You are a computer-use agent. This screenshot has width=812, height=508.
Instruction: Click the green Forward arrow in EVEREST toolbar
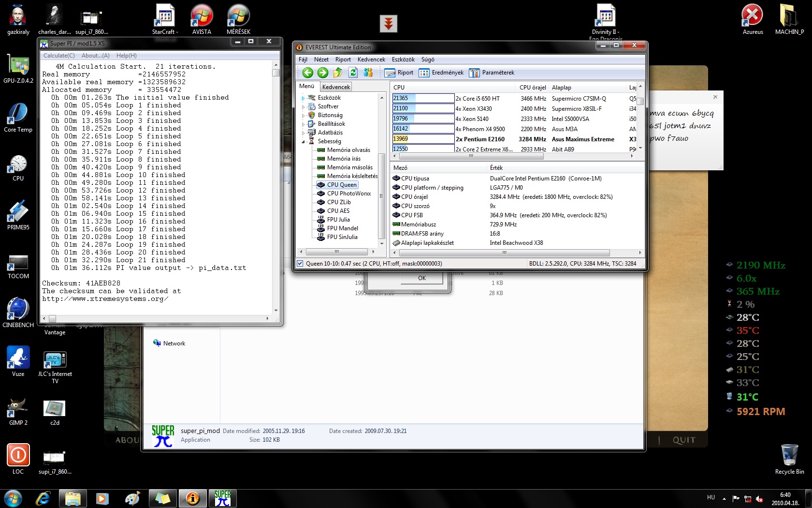tap(323, 73)
